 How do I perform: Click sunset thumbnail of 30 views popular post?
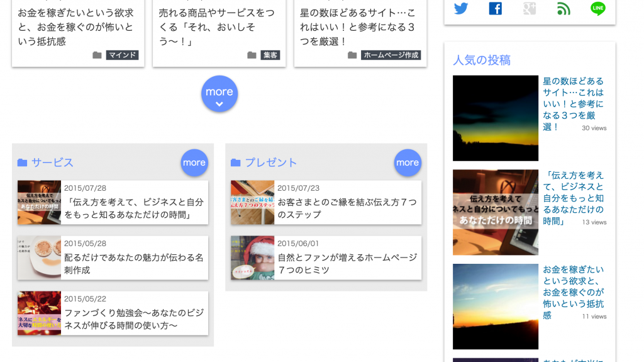(496, 118)
